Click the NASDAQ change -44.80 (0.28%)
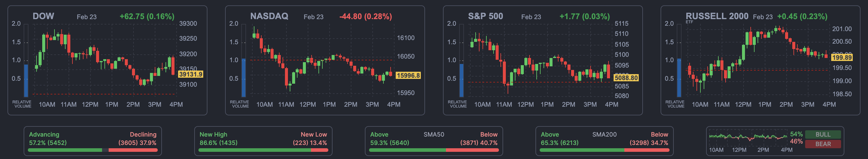 (365, 16)
